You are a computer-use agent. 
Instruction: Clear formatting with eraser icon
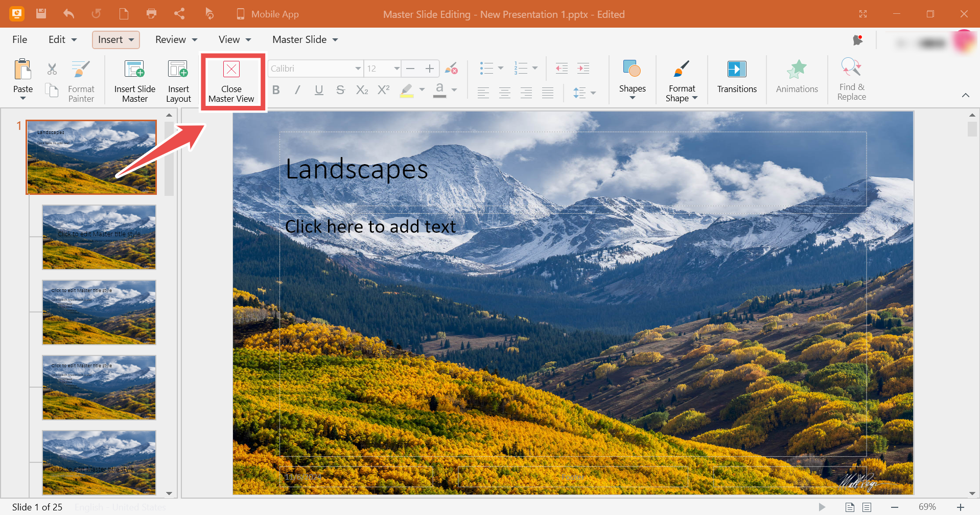pyautogui.click(x=451, y=69)
